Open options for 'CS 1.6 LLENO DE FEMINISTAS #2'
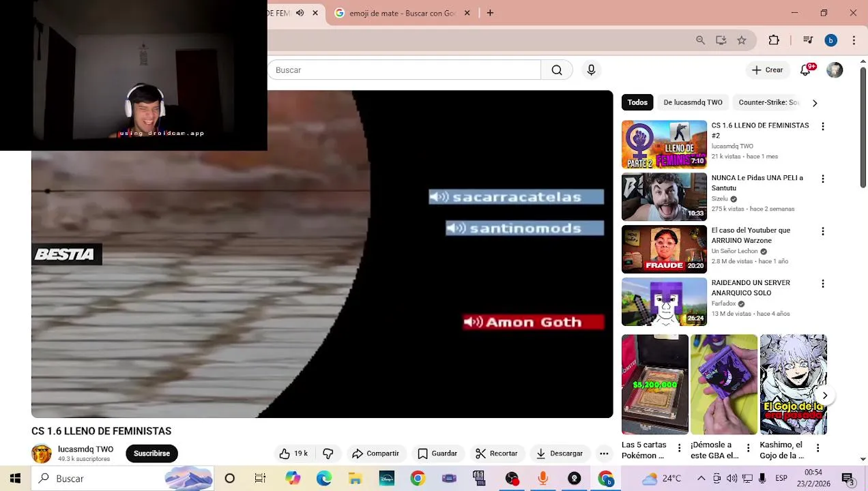The height and width of the screenshot is (491, 868). [823, 126]
